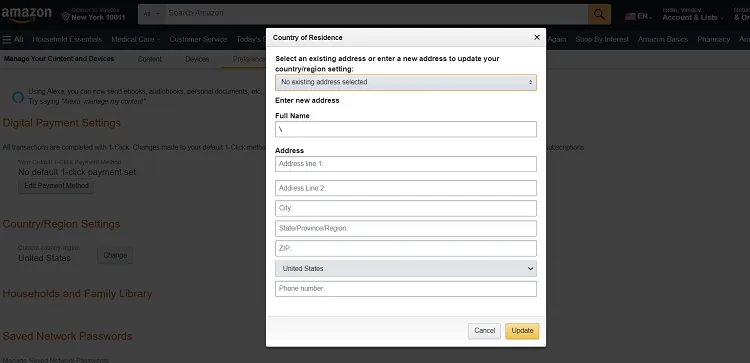The height and width of the screenshot is (363, 750).
Task: Click Manage Your Content and Devices heading
Action: (59, 59)
